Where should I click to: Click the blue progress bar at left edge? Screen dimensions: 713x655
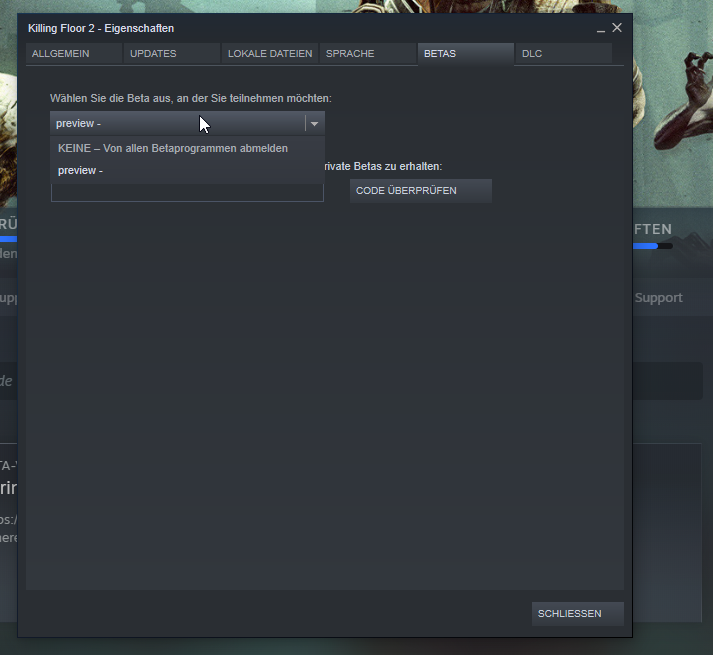tap(8, 239)
